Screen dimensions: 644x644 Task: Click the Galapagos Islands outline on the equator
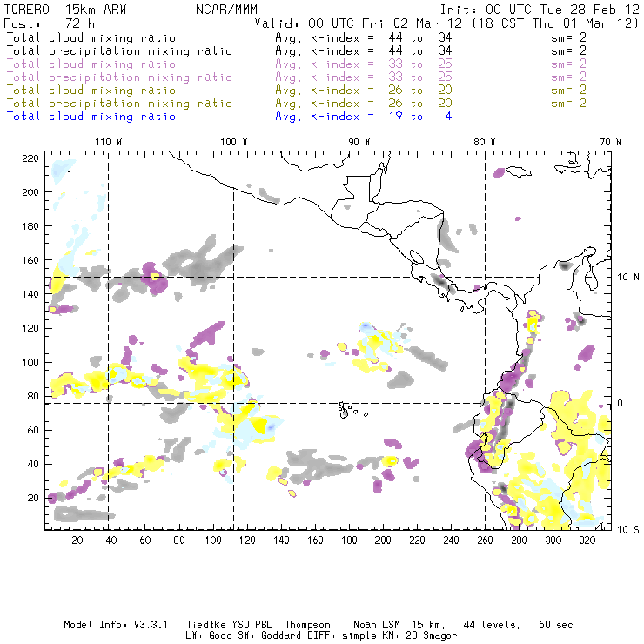(347, 408)
